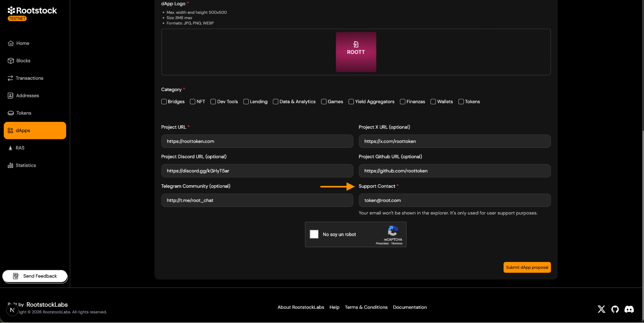Open the Discord footer icon
The image size is (644, 323).
pyautogui.click(x=629, y=309)
